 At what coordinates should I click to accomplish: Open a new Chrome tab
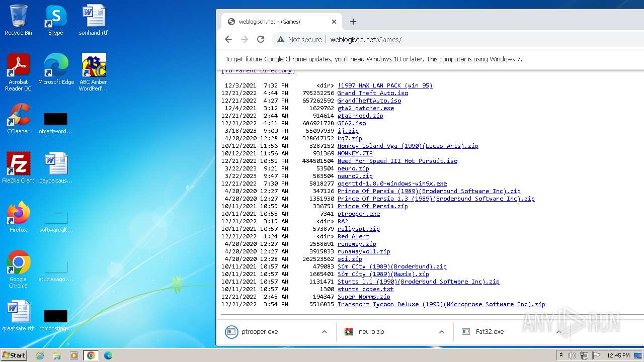point(353,22)
